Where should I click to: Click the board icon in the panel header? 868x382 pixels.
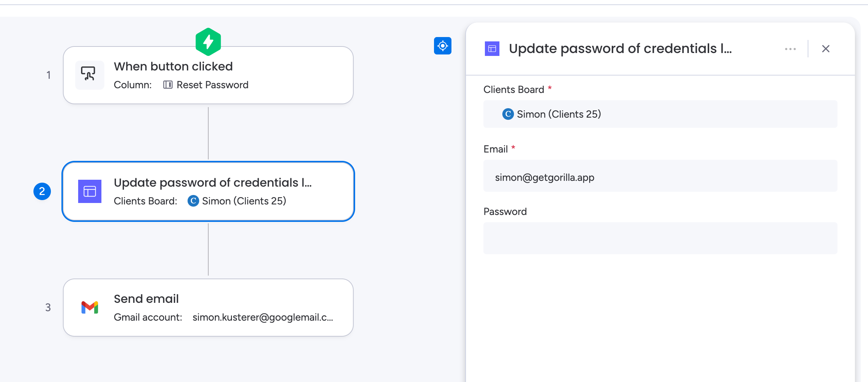(x=493, y=48)
